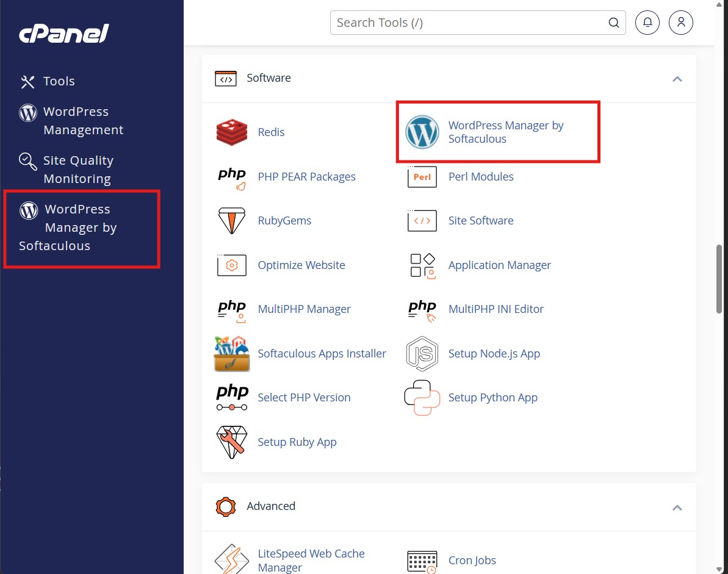Open RubyGems link

pyautogui.click(x=284, y=221)
